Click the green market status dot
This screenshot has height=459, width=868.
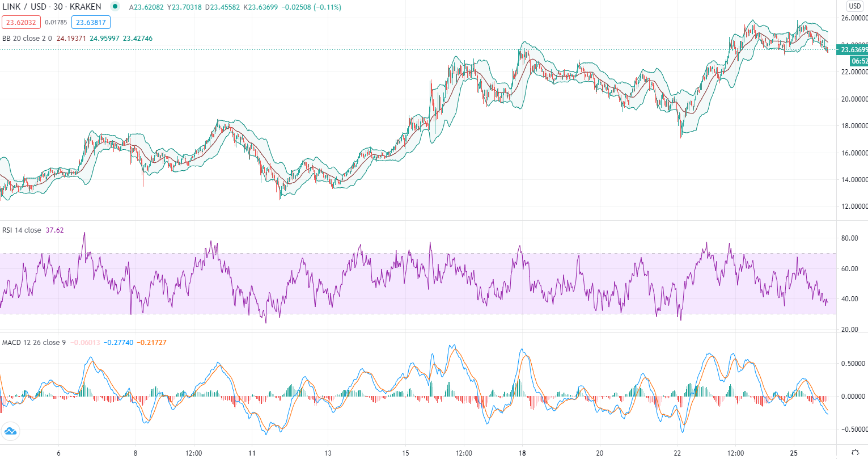[116, 7]
